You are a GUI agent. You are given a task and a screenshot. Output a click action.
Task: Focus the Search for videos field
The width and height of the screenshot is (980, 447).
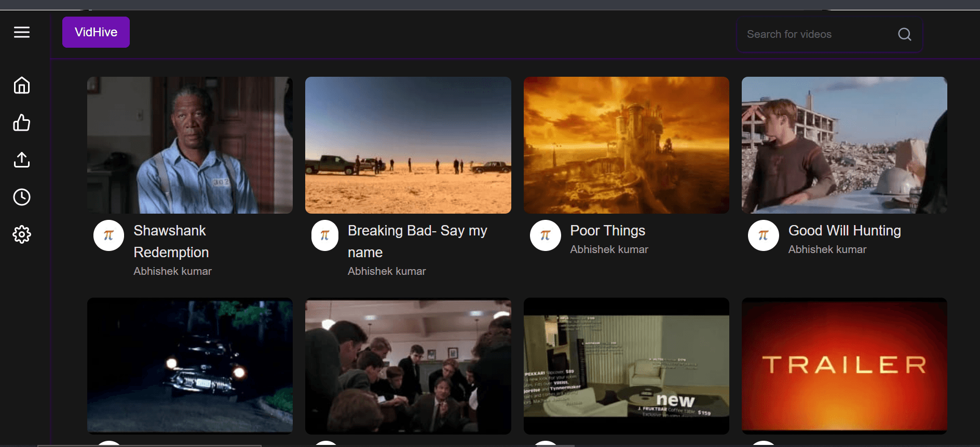(x=815, y=34)
